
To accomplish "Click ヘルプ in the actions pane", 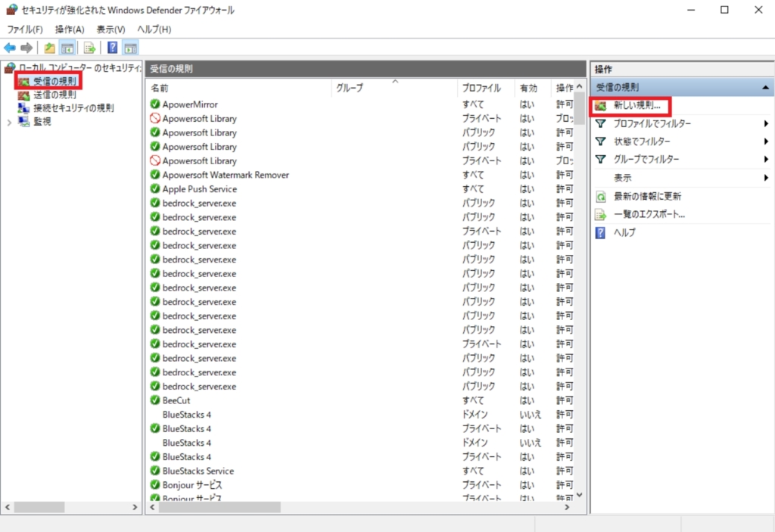I will point(624,232).
